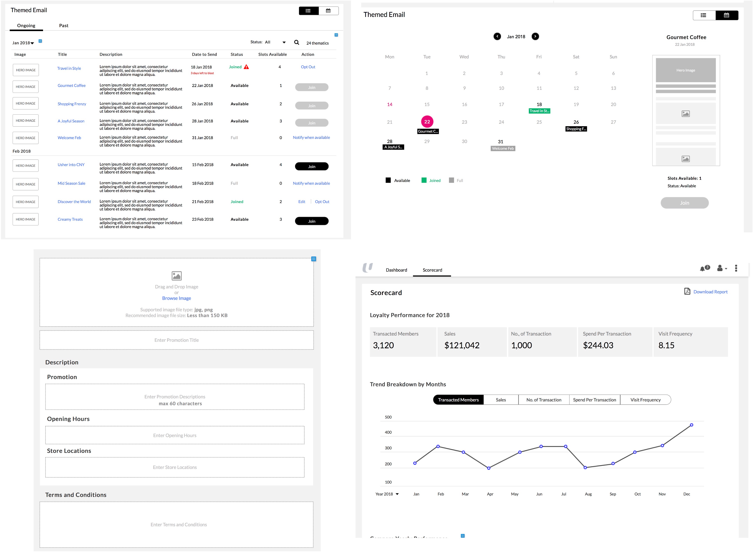
Task: Go to next month in calendar
Action: tap(535, 37)
